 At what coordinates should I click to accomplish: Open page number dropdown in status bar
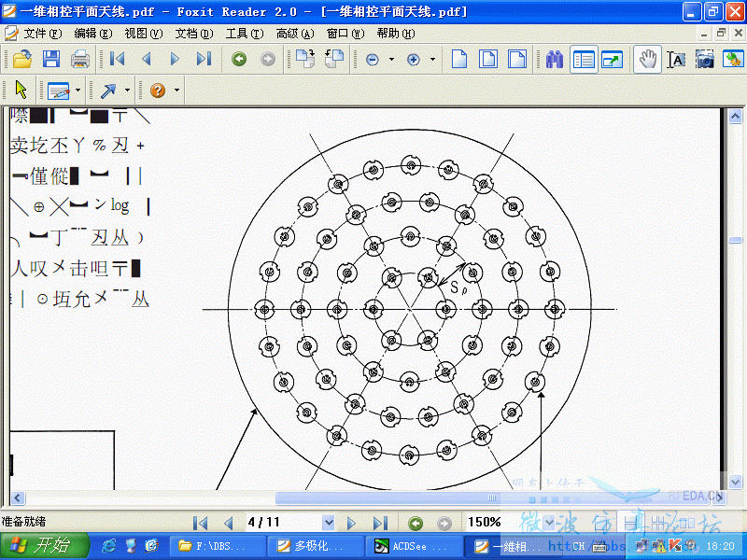click(329, 523)
